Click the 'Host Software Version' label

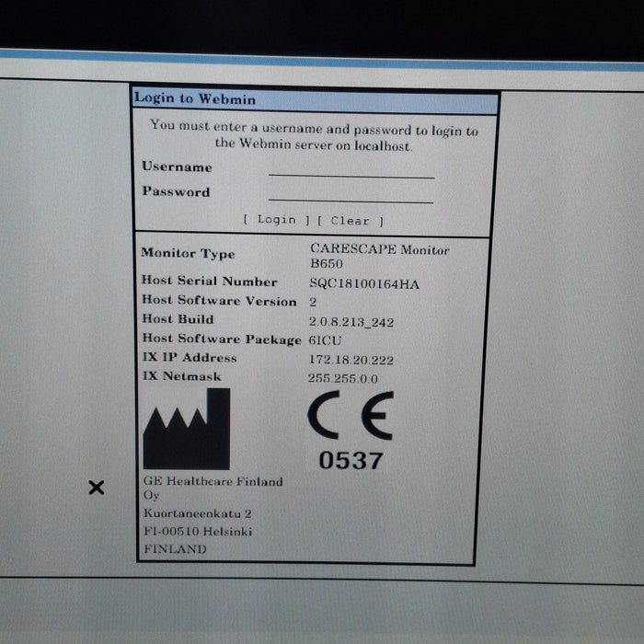pyautogui.click(x=219, y=300)
